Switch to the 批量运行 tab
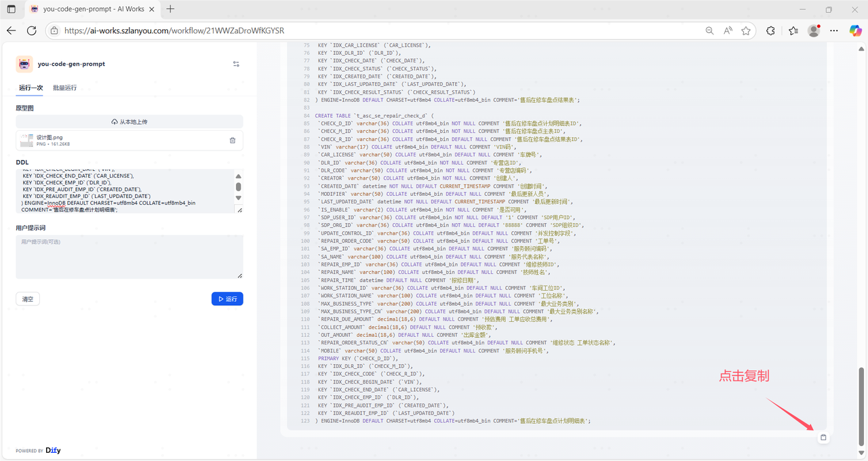The height and width of the screenshot is (461, 868). pos(64,88)
